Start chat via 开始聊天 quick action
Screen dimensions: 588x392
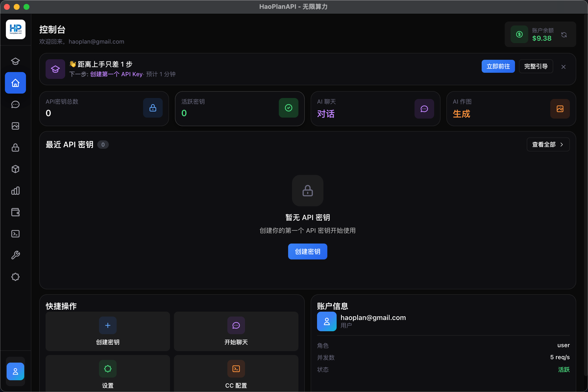click(x=236, y=331)
